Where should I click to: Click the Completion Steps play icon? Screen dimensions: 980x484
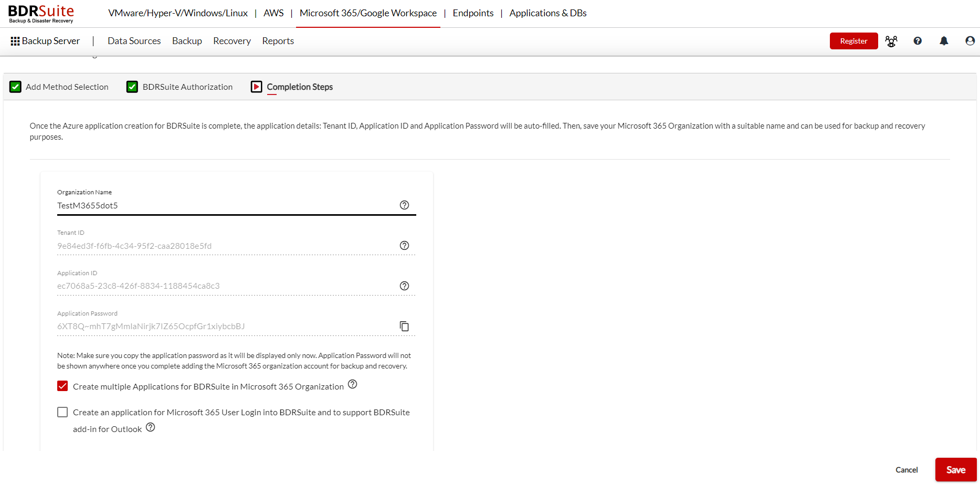(x=256, y=87)
